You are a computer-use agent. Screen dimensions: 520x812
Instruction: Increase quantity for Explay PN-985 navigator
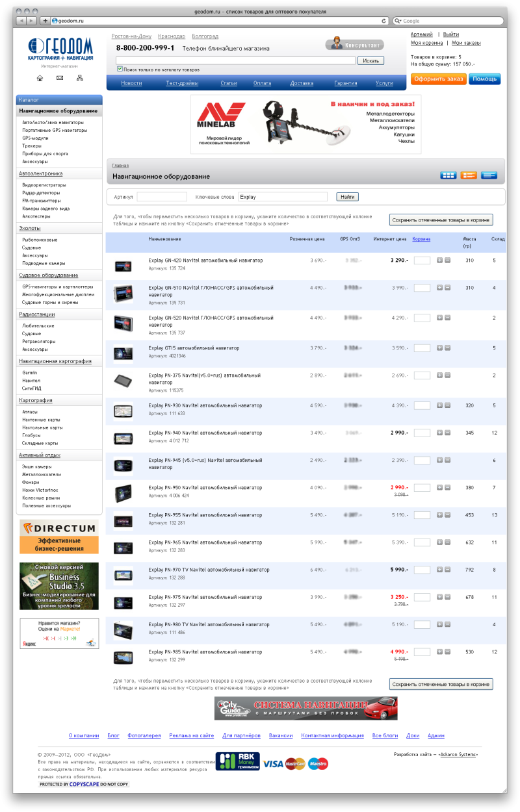tap(439, 652)
